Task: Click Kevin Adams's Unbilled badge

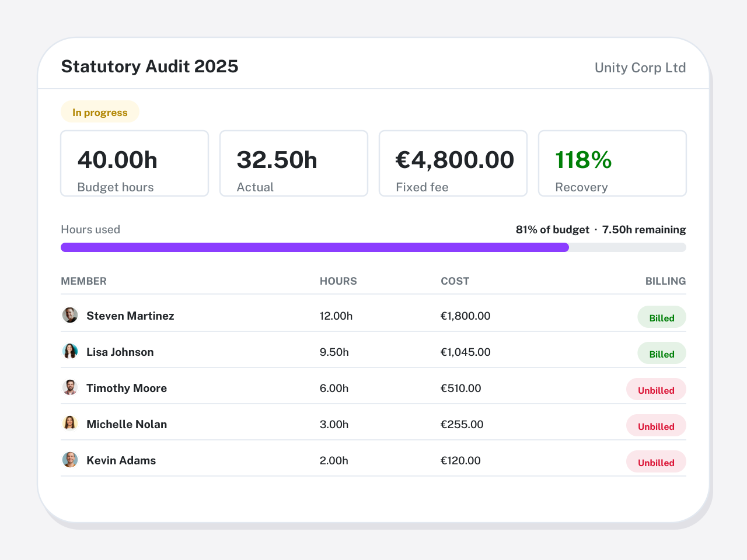Action: pyautogui.click(x=656, y=462)
